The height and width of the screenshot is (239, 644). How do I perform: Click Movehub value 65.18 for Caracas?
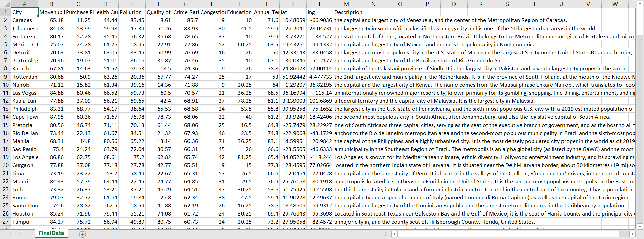click(52, 20)
